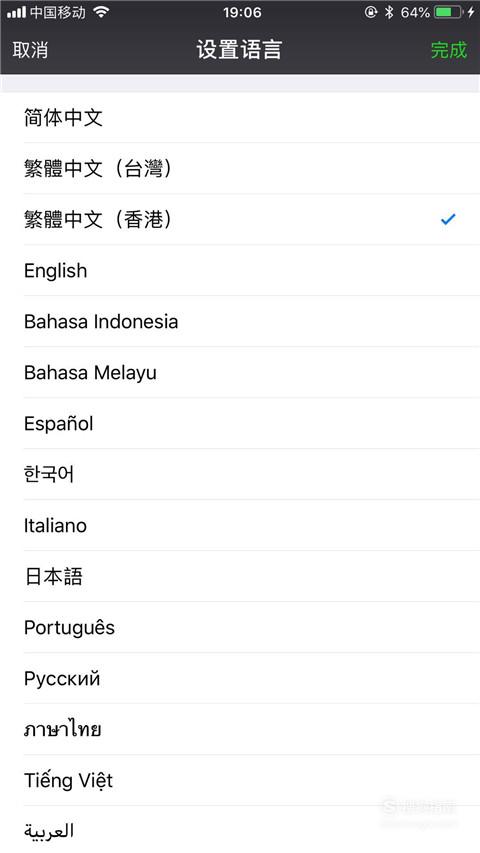Click the blue checkmark beside 繁體中文（香港）
Image resolution: width=480 pixels, height=853 pixels.
448,219
